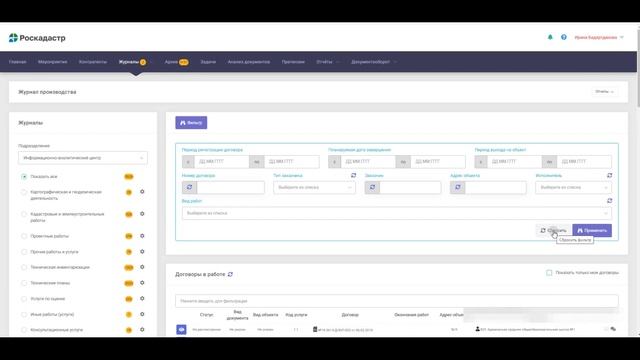This screenshot has width=640, height=360.
Task: Open the Вид работ dropdown
Action: point(397,213)
